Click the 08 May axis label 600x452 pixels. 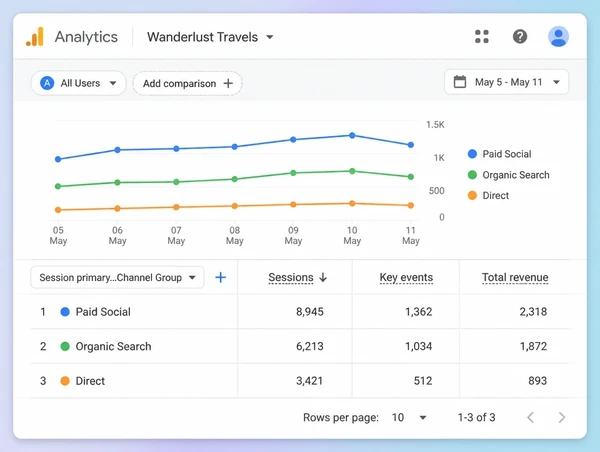point(235,235)
